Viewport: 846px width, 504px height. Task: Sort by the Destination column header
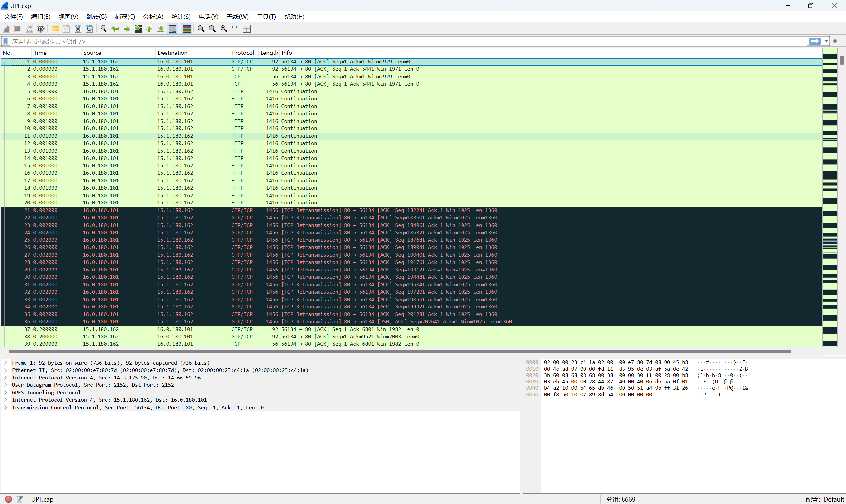pyautogui.click(x=193, y=53)
